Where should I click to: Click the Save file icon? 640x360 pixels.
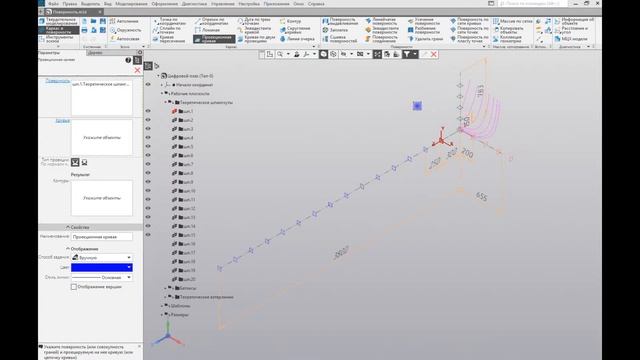pos(102,21)
